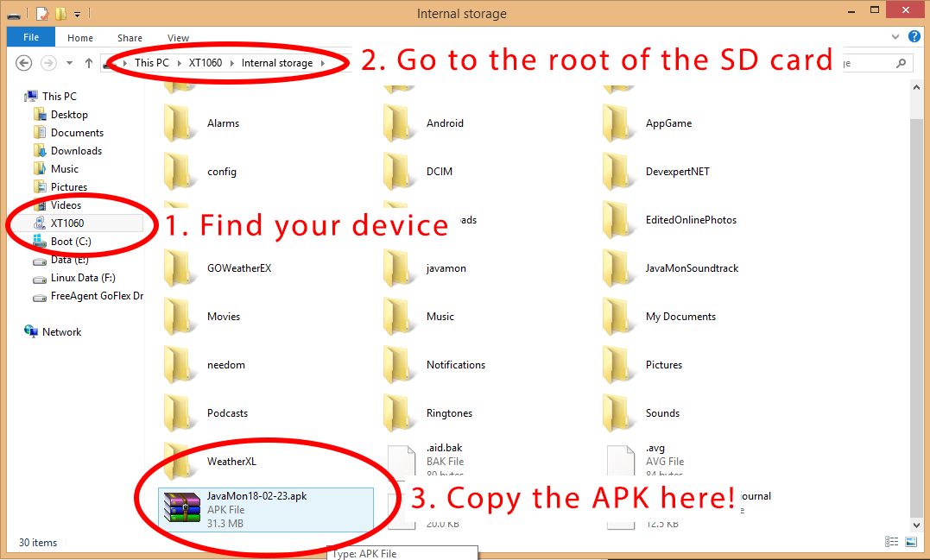Open Downloads in the navigation pane
The image size is (930, 560).
(x=76, y=151)
